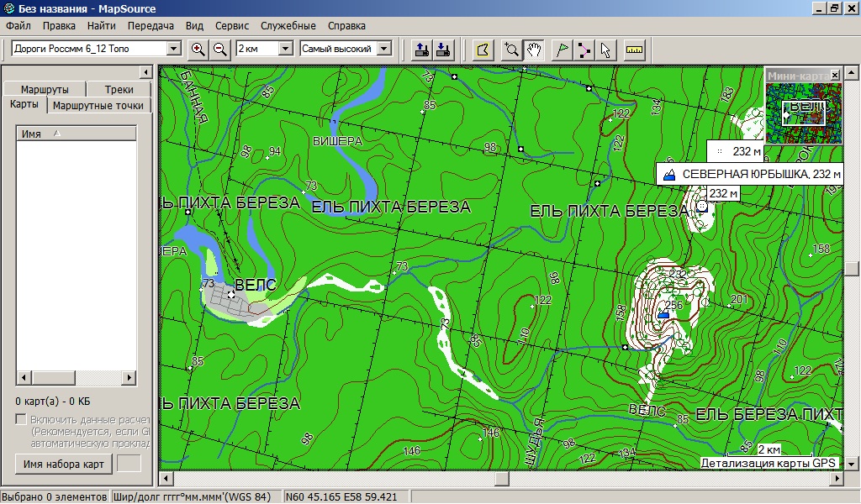This screenshot has height=504, width=861.
Task: Open the 'Сервис' menu
Action: click(231, 26)
